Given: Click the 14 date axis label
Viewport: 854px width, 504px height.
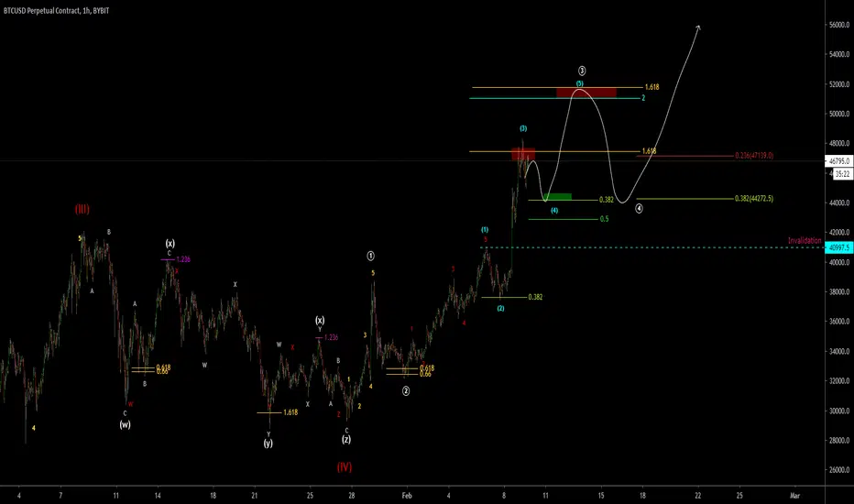Looking at the screenshot, I should [x=158, y=495].
